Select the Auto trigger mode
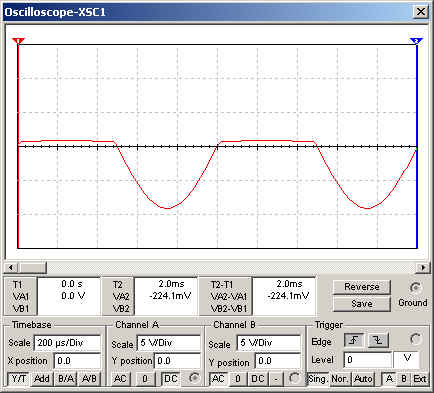434x393 pixels. [x=363, y=379]
